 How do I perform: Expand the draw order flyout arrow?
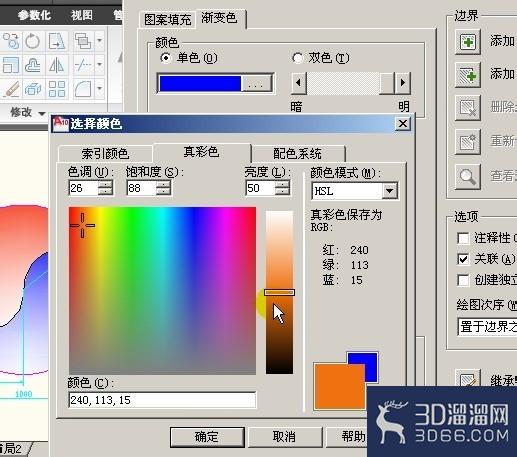pyautogui.click(x=100, y=41)
